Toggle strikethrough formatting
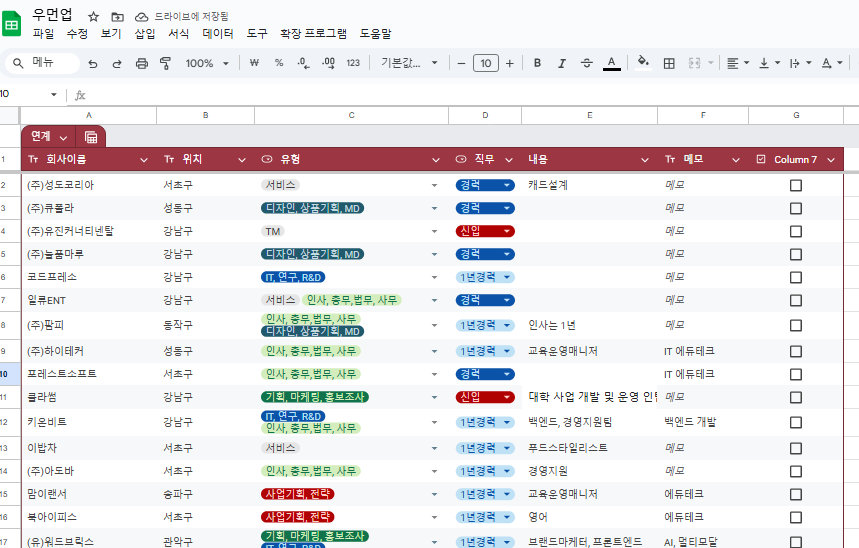The width and height of the screenshot is (859, 548). pos(587,63)
